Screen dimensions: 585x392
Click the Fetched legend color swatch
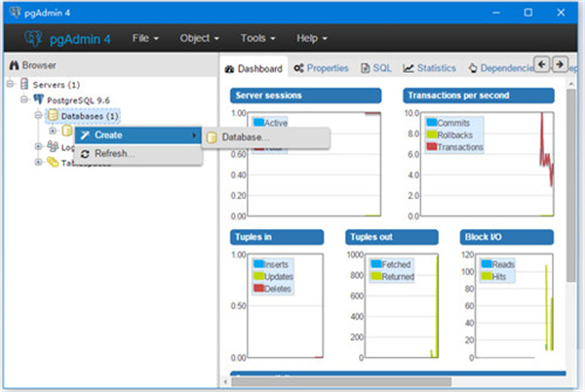pos(376,264)
